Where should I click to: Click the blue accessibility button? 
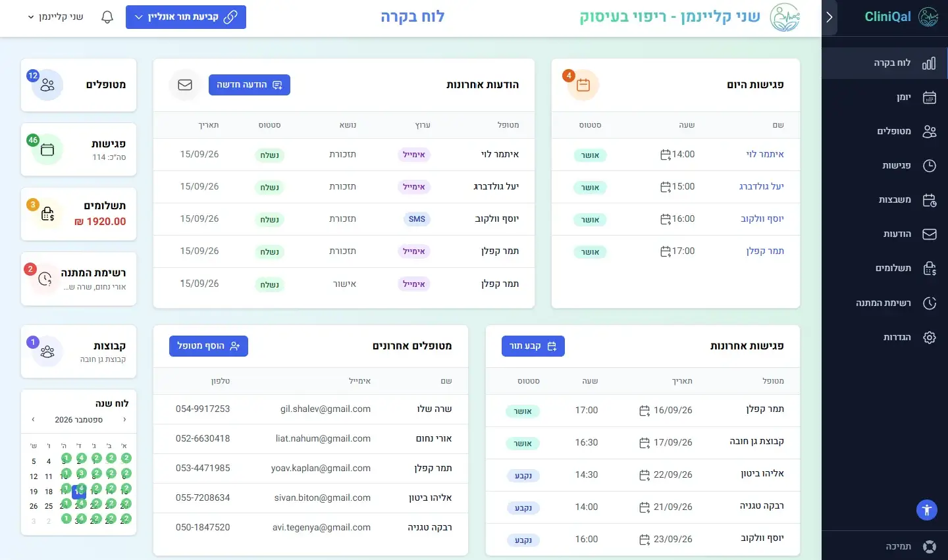927,509
